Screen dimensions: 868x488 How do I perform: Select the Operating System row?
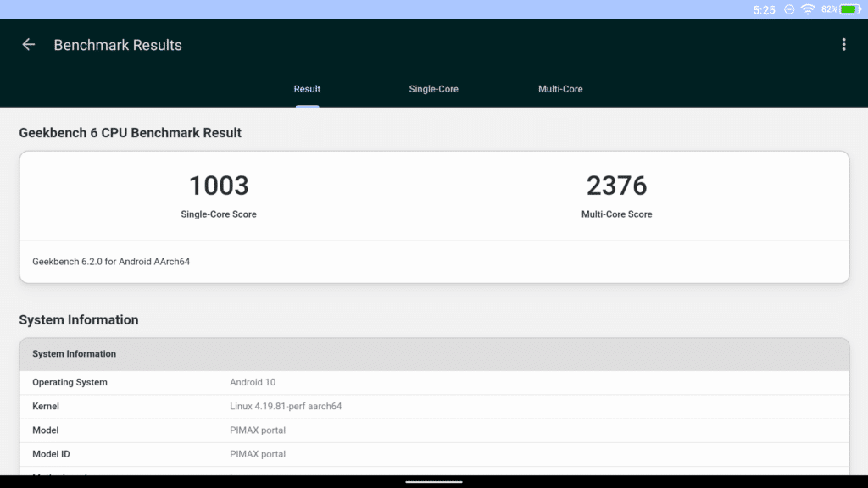(434, 382)
